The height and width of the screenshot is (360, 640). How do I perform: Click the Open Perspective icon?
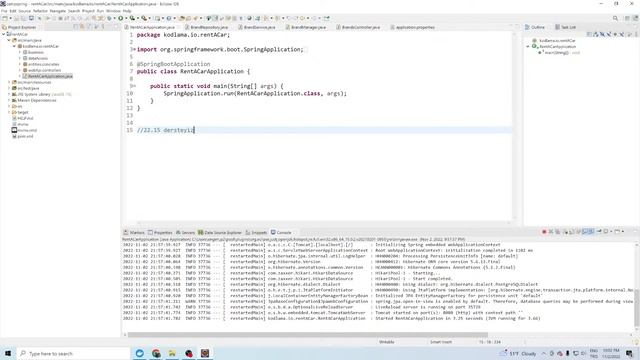627,18
